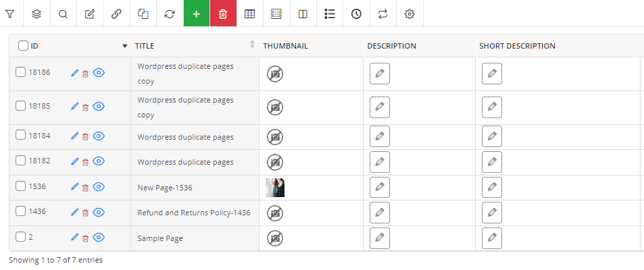Click the duplicate copy toolbar icon
This screenshot has height=270, width=644.
143,13
